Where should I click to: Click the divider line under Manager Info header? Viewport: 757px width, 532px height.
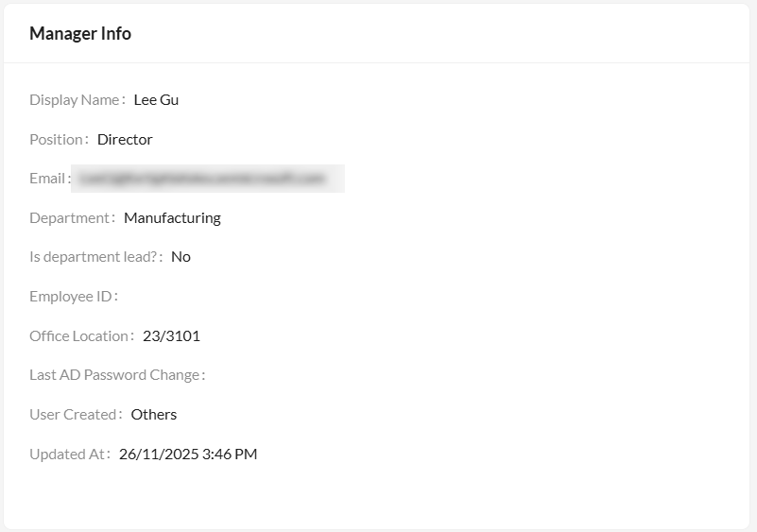point(378,63)
